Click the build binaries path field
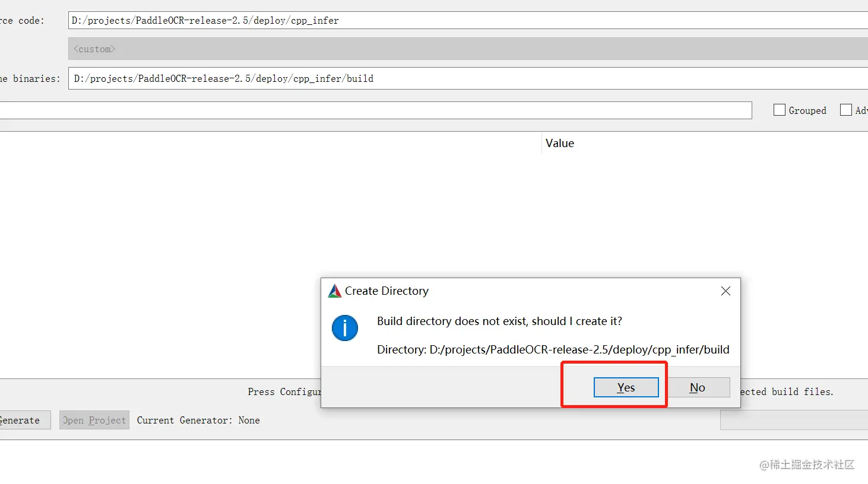The width and height of the screenshot is (868, 484). pos(356,78)
